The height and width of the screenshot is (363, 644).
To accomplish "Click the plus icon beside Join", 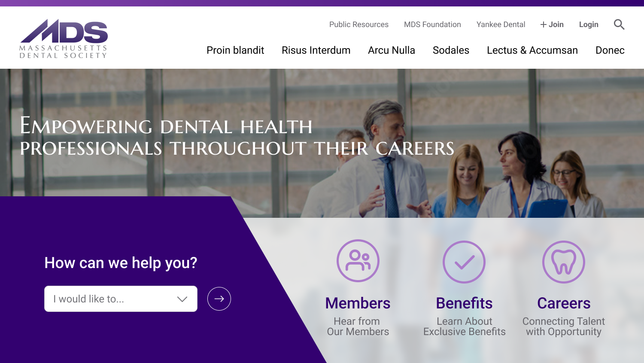I will (x=544, y=24).
